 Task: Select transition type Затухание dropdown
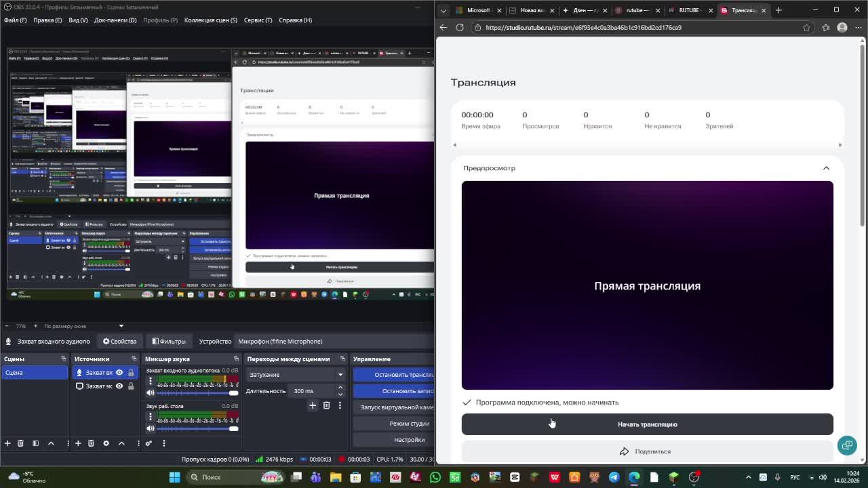tap(296, 375)
